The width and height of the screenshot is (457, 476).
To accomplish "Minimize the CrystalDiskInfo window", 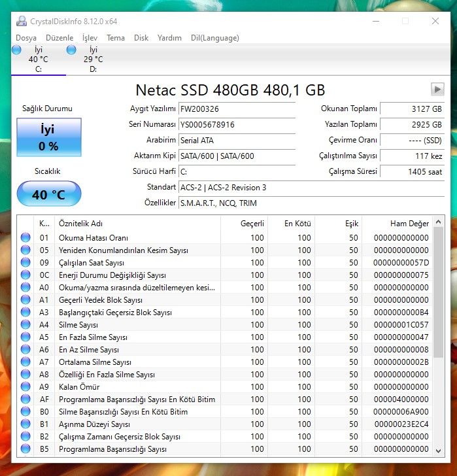I will 376,21.
